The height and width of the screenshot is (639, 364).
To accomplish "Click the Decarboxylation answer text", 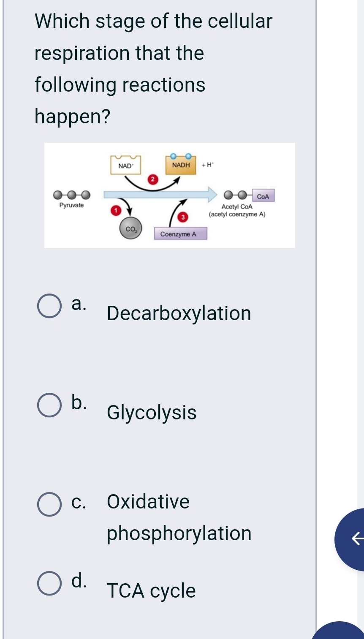I will click(179, 314).
